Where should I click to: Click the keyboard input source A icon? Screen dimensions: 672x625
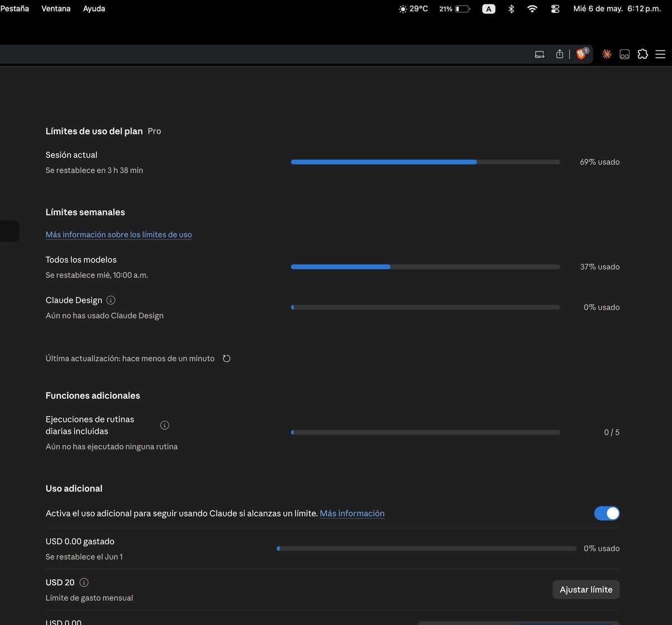coord(489,9)
